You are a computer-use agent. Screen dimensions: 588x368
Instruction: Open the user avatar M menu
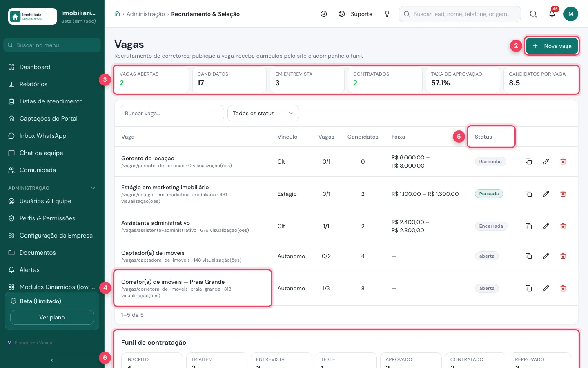pyautogui.click(x=571, y=14)
